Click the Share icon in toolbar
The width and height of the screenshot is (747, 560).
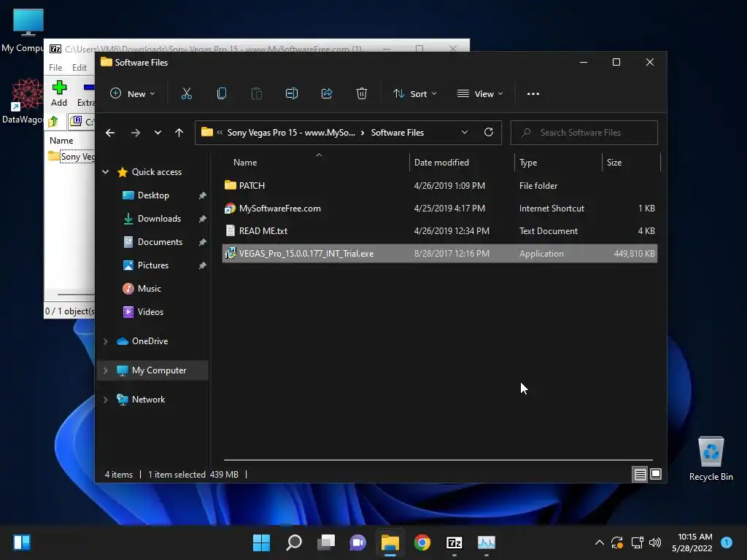327,94
